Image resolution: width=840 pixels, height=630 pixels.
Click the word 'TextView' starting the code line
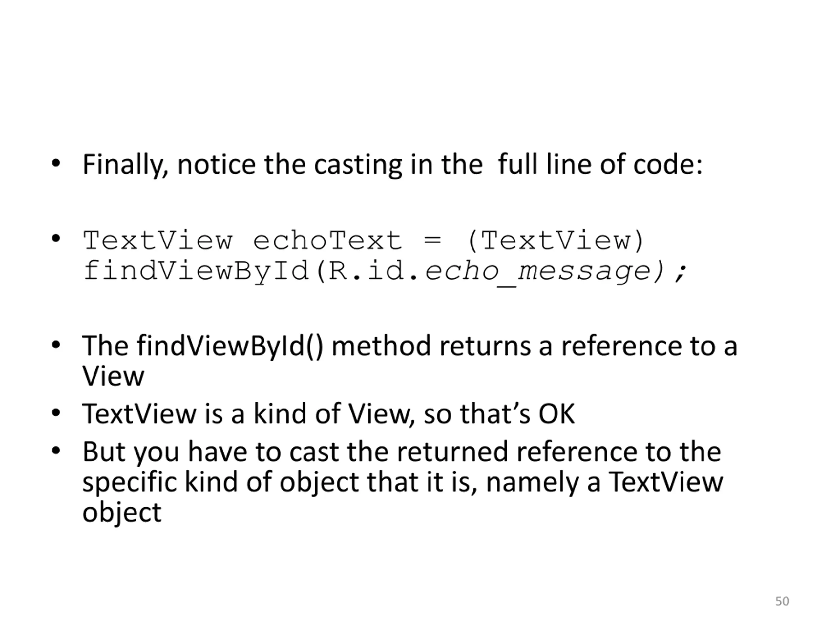(157, 241)
